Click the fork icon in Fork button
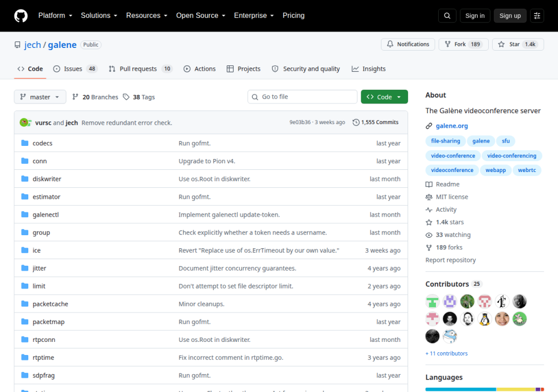Screen dimensions: 558x392 click(448, 44)
